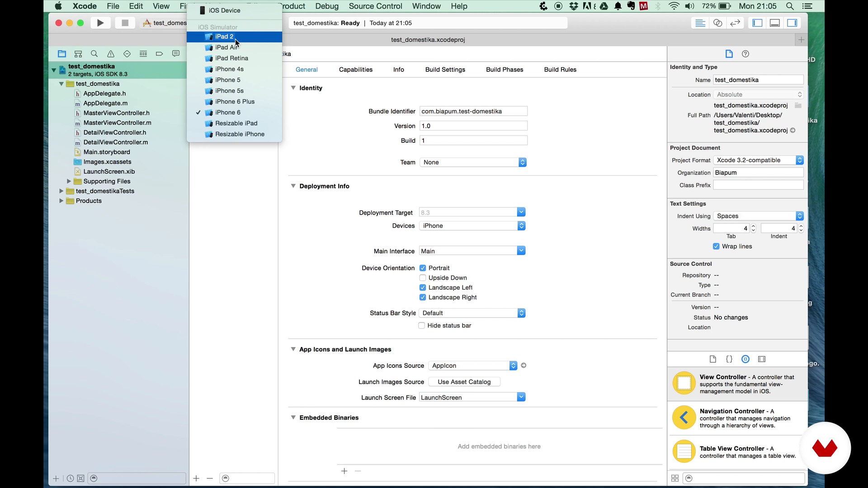
Task: Expand the Products group
Action: click(x=61, y=201)
